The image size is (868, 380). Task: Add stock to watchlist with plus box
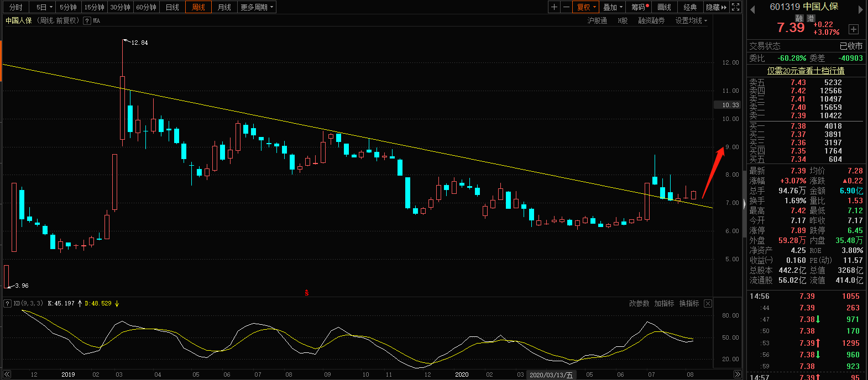pos(854,29)
